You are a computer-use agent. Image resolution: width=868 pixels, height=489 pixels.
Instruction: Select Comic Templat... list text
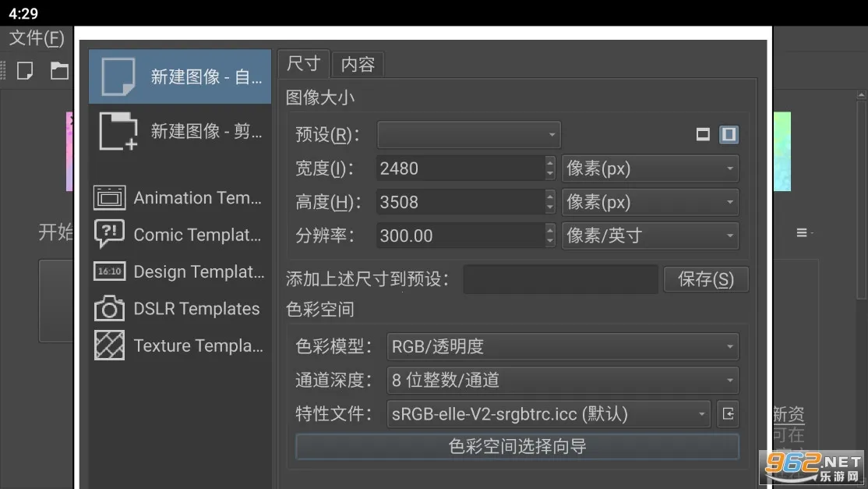coord(197,235)
